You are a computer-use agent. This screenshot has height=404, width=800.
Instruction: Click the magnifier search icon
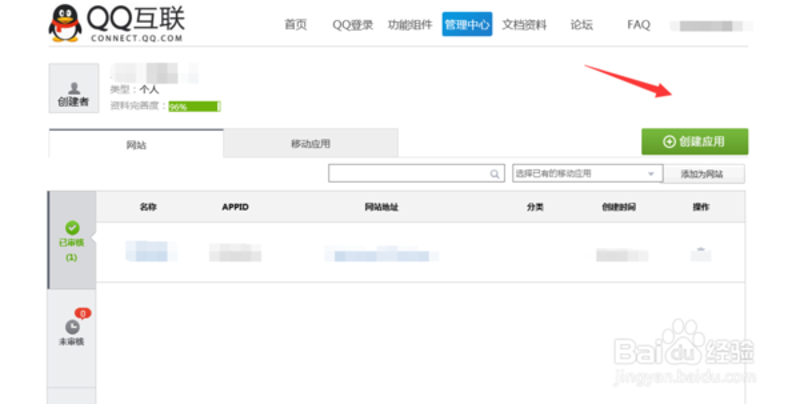[494, 174]
